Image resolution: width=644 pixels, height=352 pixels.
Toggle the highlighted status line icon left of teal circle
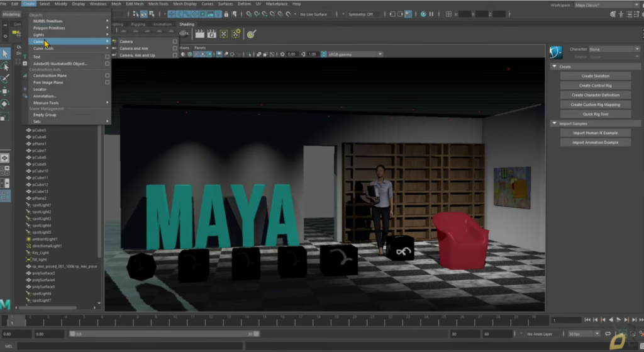click(408, 14)
